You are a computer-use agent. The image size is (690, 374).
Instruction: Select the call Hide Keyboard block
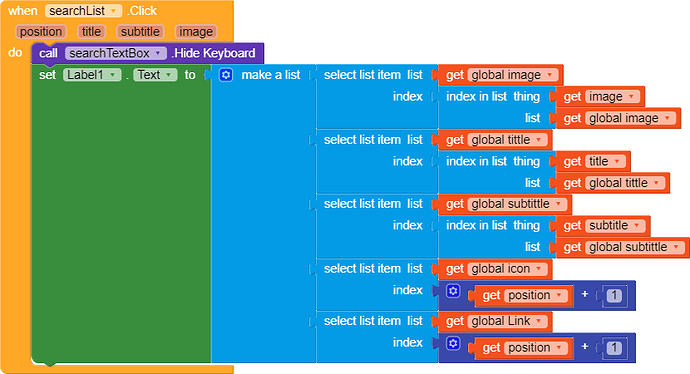click(x=147, y=53)
